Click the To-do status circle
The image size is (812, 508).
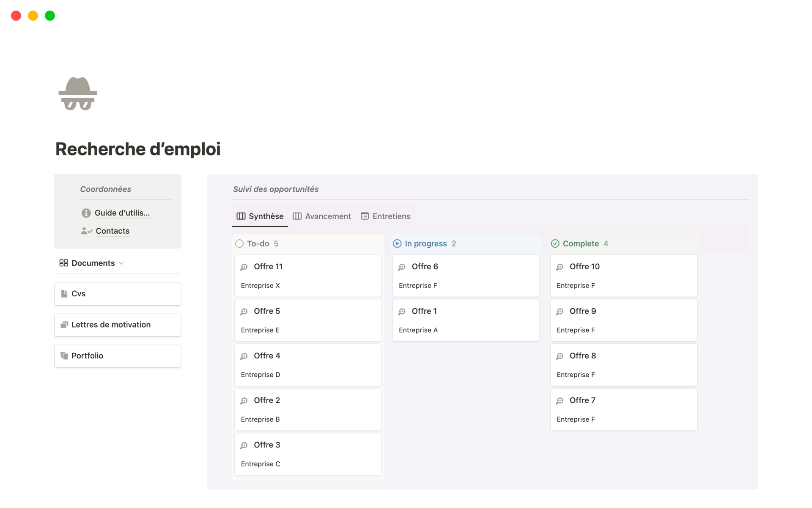coord(239,244)
